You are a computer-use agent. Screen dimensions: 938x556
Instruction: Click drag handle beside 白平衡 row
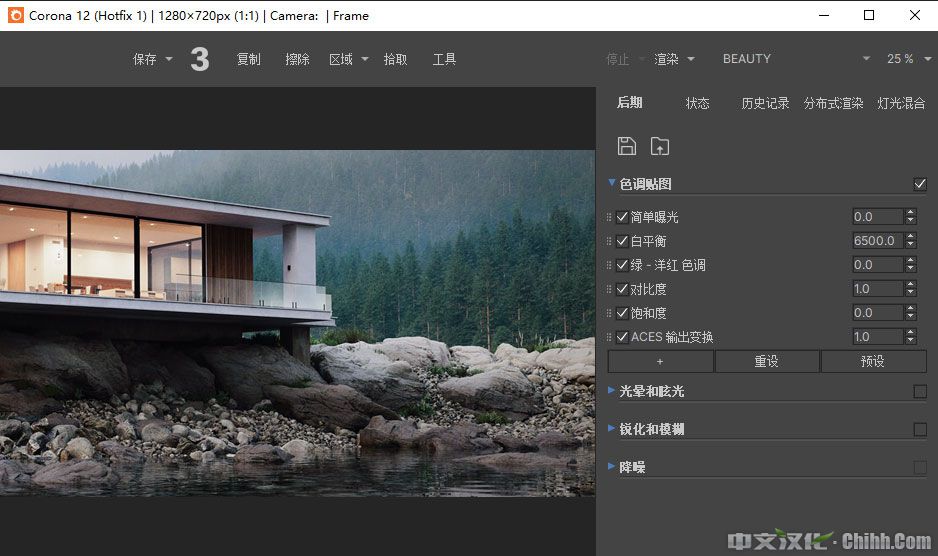coord(610,241)
